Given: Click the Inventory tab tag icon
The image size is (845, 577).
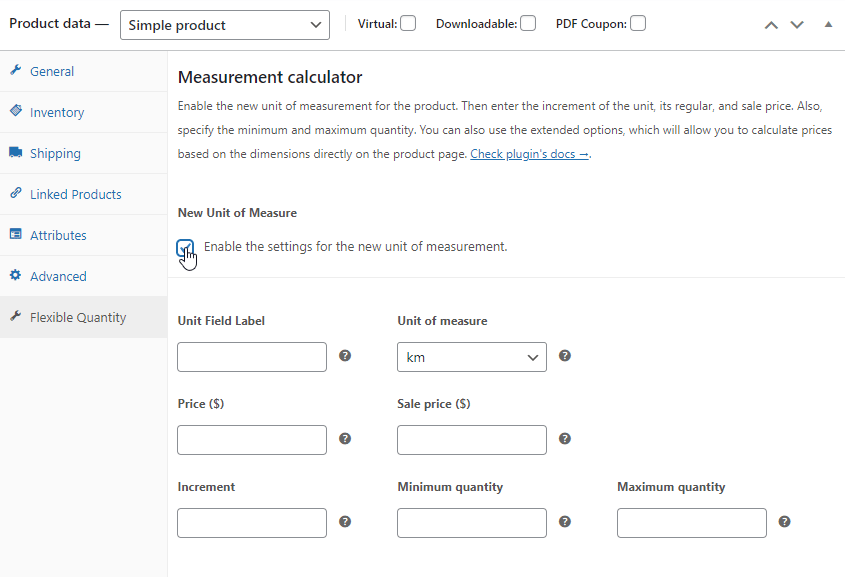Looking at the screenshot, I should 16,110.
